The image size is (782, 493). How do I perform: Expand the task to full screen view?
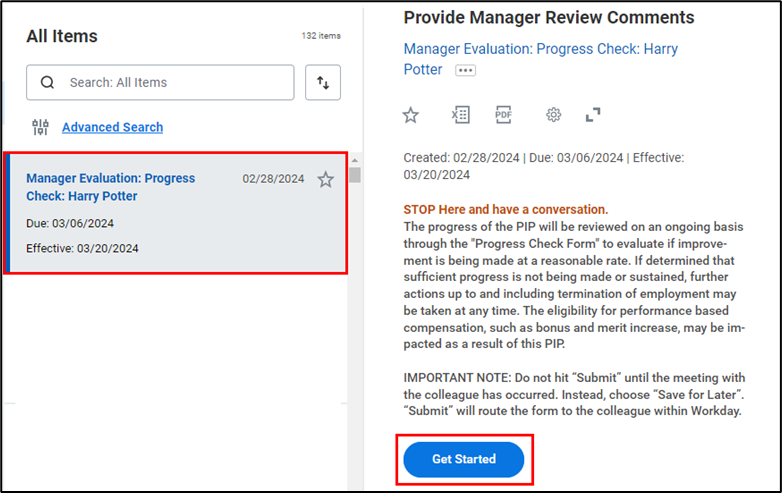pyautogui.click(x=593, y=115)
